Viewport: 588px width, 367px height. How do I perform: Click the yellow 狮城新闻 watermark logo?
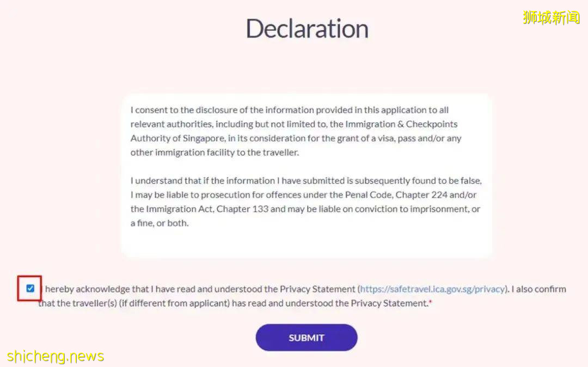pyautogui.click(x=551, y=17)
